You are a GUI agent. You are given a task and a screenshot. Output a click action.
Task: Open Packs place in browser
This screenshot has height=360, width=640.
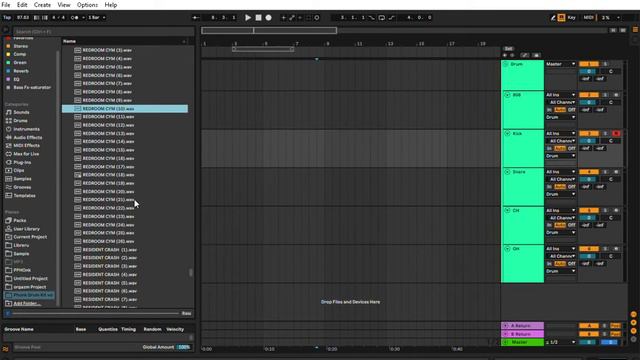(x=20, y=220)
